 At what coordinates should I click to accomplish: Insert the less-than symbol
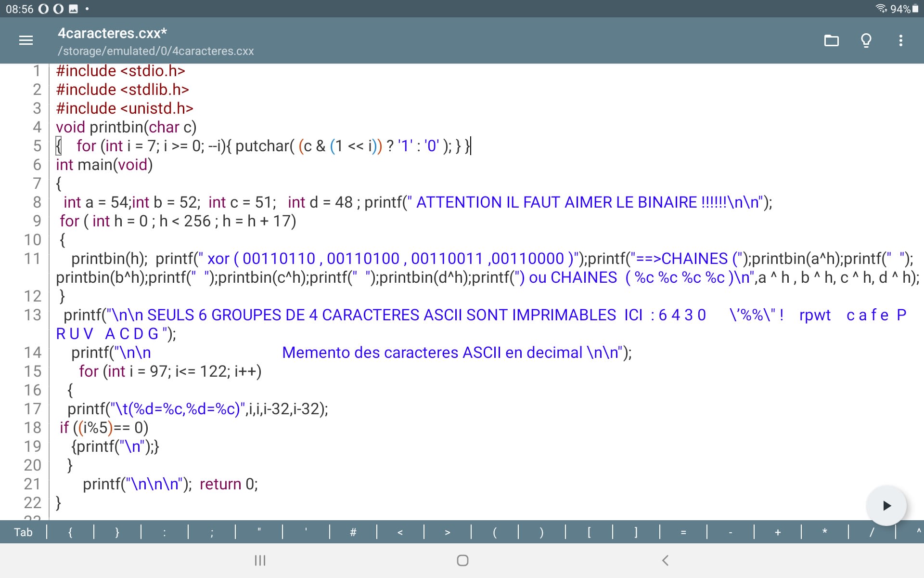point(400,532)
